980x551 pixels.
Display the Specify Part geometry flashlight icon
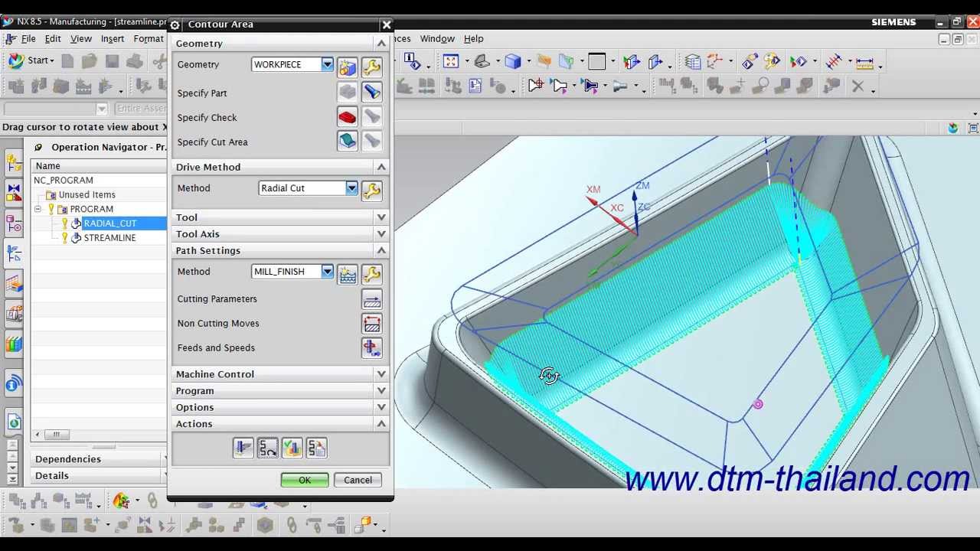point(371,93)
